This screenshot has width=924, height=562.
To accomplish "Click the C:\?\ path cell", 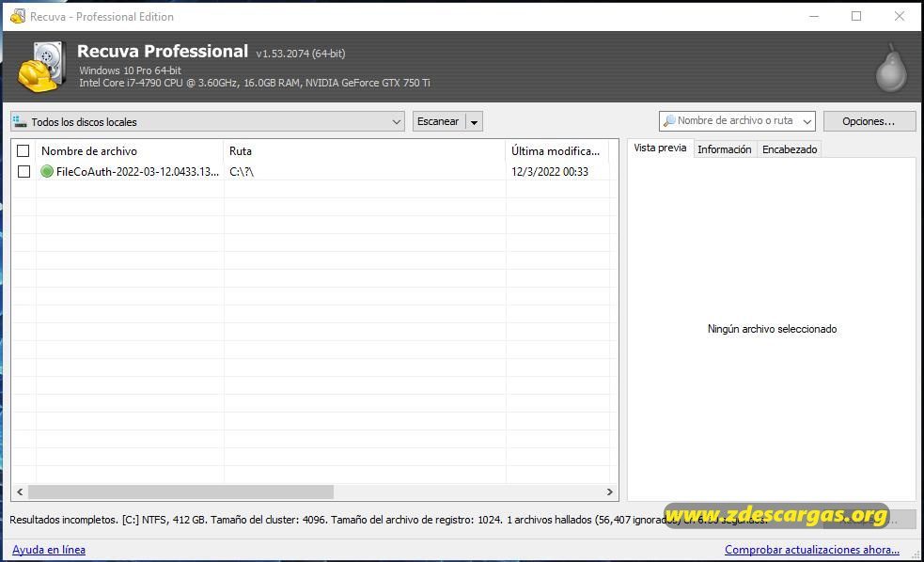I will tap(242, 171).
